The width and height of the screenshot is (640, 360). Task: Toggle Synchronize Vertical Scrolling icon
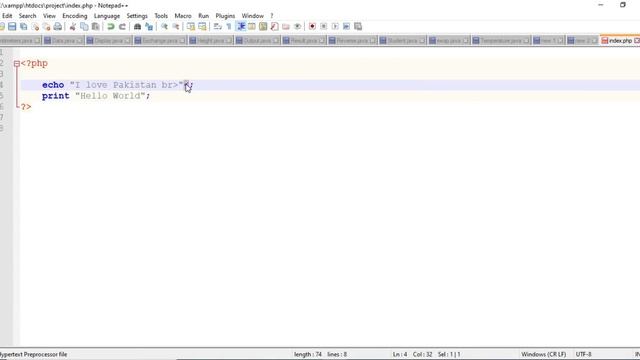click(x=191, y=27)
